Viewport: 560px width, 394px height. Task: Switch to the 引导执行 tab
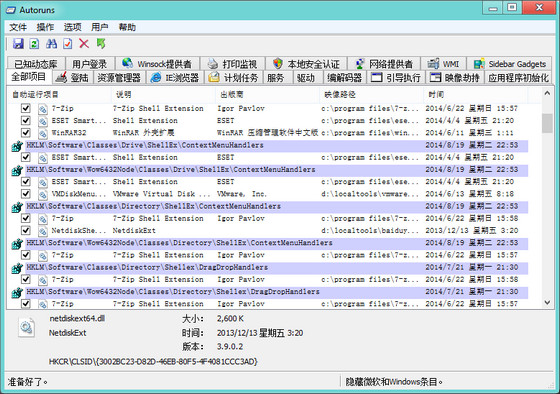(396, 78)
